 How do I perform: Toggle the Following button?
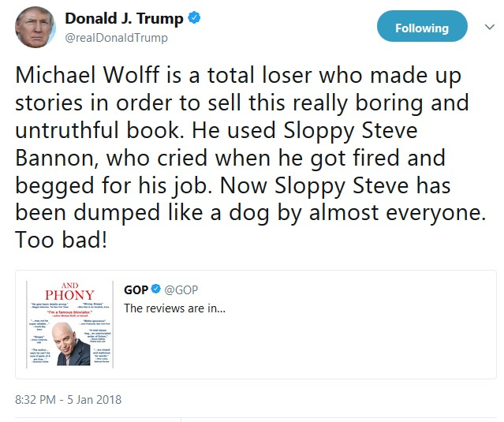(x=421, y=28)
